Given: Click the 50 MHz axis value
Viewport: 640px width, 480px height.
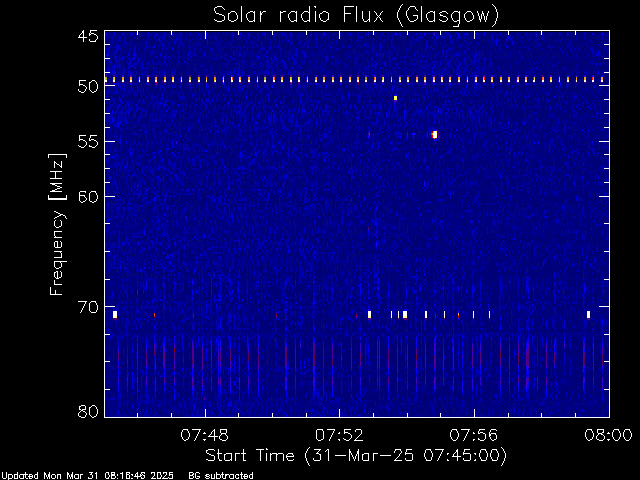Looking at the screenshot, I should click(x=88, y=86).
